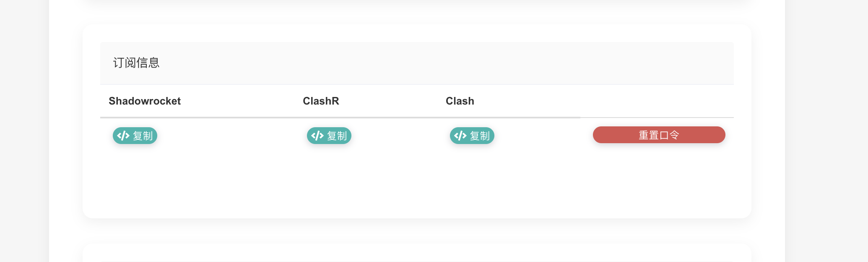Select the Shadowrocket column header
868x262 pixels.
tap(144, 101)
